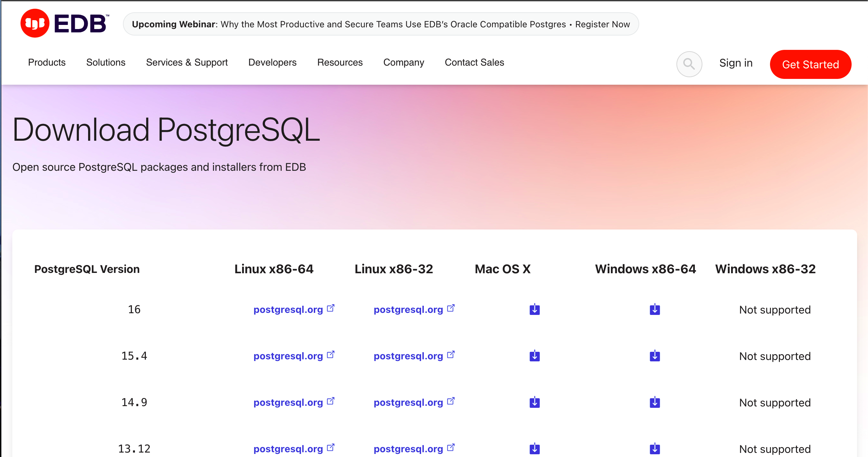Viewport: 868px width, 457px height.
Task: Click the Download PostgreSQL heading
Action: tap(166, 130)
